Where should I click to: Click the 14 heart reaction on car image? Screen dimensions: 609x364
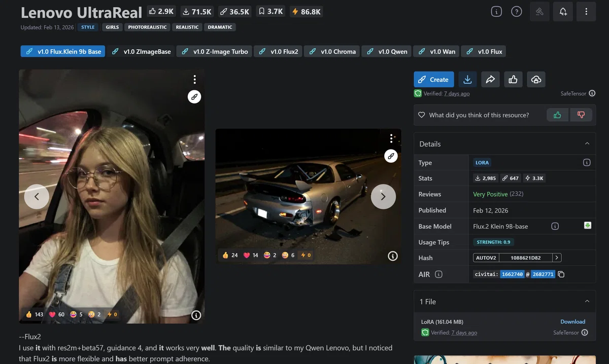tap(251, 255)
